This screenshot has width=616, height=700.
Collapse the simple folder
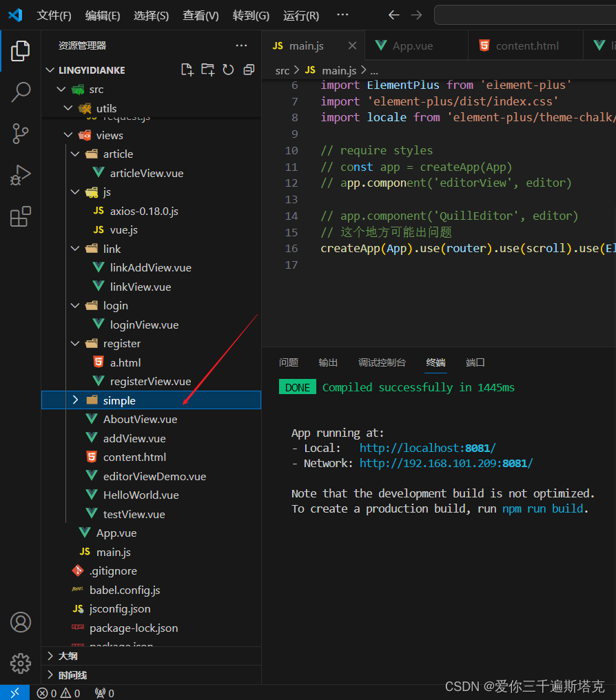pyautogui.click(x=75, y=400)
